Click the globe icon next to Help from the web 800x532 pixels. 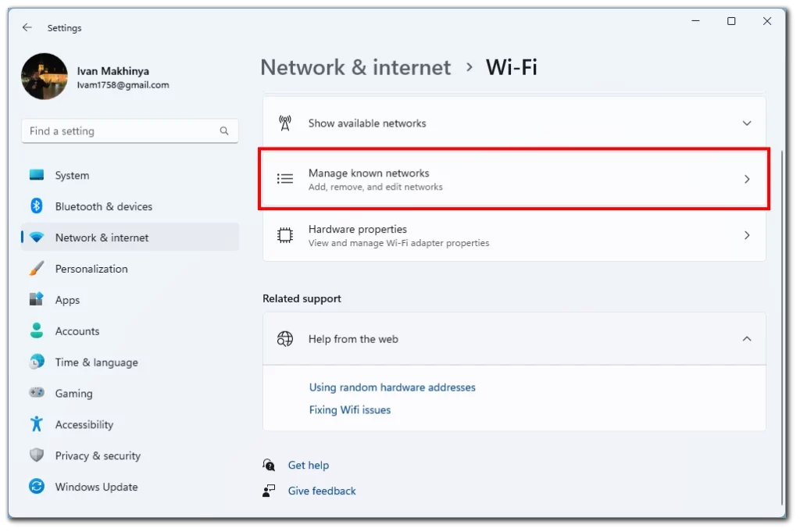pyautogui.click(x=285, y=339)
